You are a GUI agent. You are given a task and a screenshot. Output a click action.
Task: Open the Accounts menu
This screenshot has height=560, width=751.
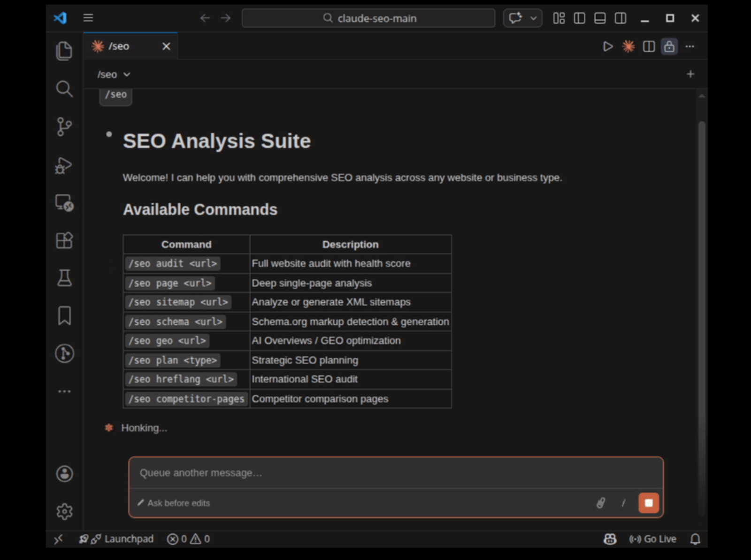point(64,474)
